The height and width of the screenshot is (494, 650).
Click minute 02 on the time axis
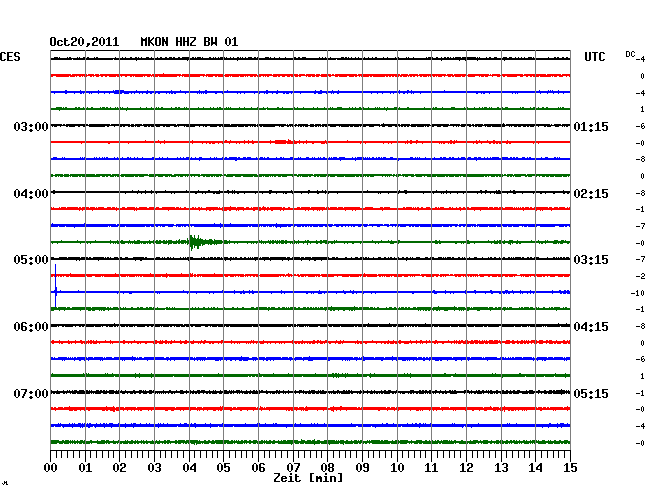(x=119, y=467)
